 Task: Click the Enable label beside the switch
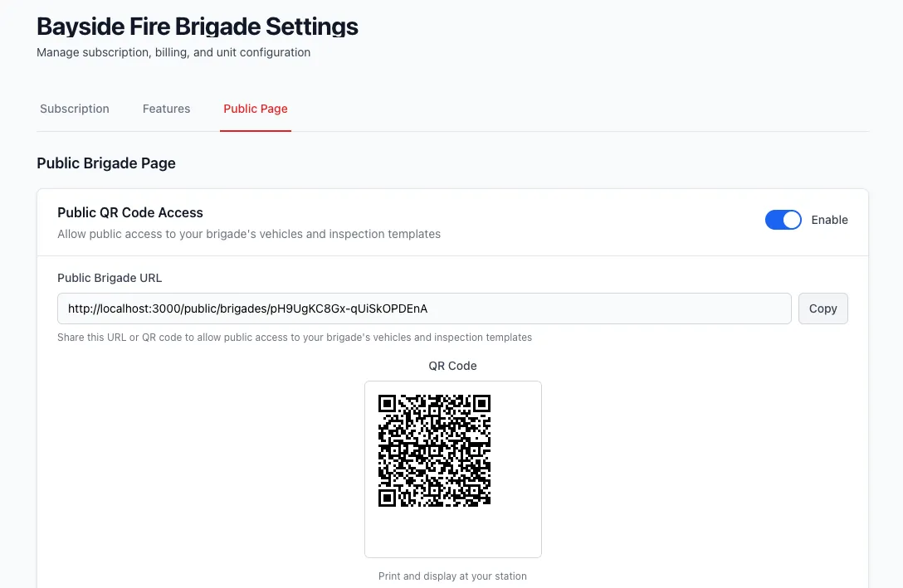click(x=829, y=220)
